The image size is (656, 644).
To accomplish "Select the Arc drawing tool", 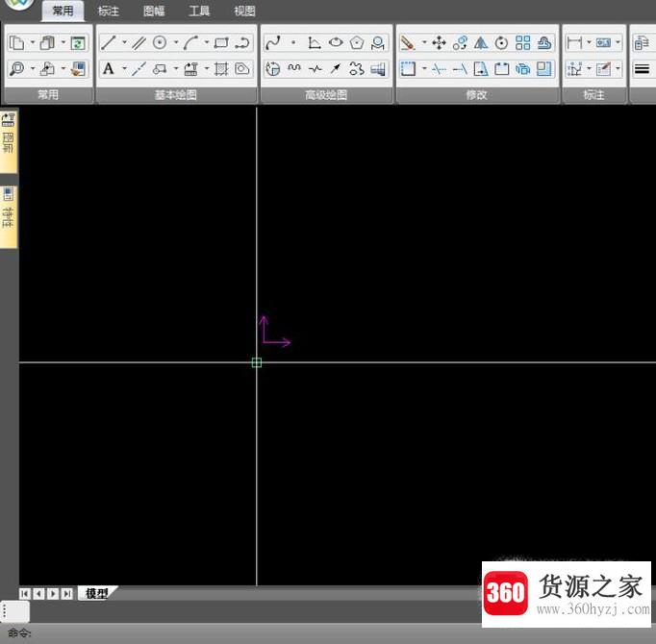I will tap(190, 42).
